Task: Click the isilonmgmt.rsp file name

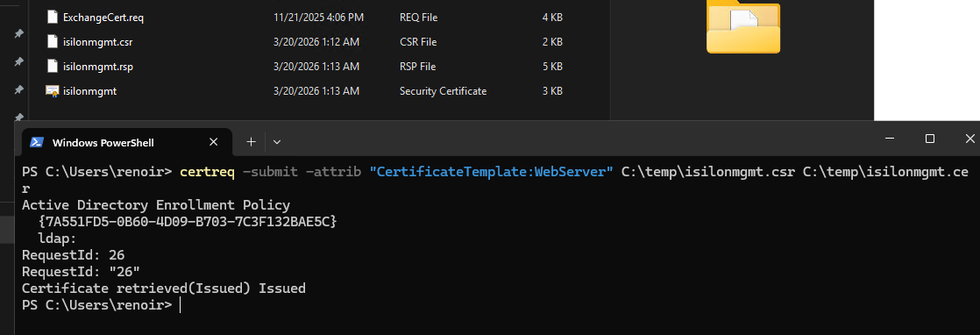Action: [98, 67]
